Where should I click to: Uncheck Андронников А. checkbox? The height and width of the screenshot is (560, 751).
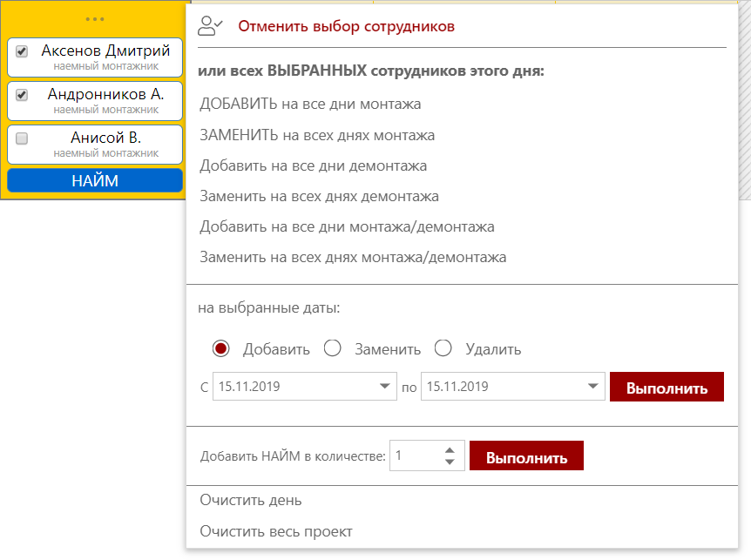pos(22,95)
